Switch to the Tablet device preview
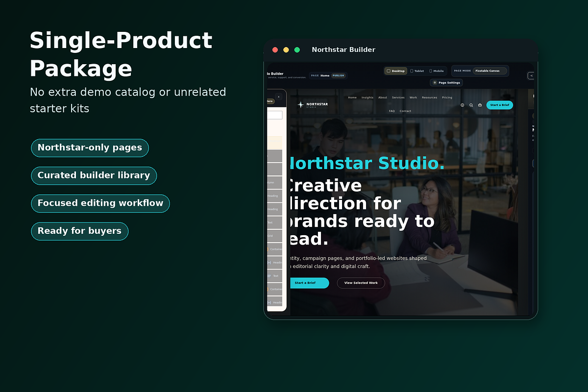Image resolution: width=588 pixels, height=392 pixels. pos(417,71)
